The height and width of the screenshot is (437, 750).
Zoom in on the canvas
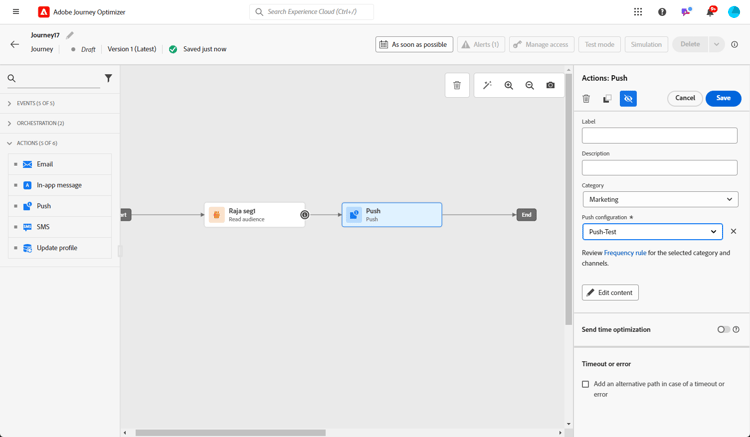click(508, 85)
